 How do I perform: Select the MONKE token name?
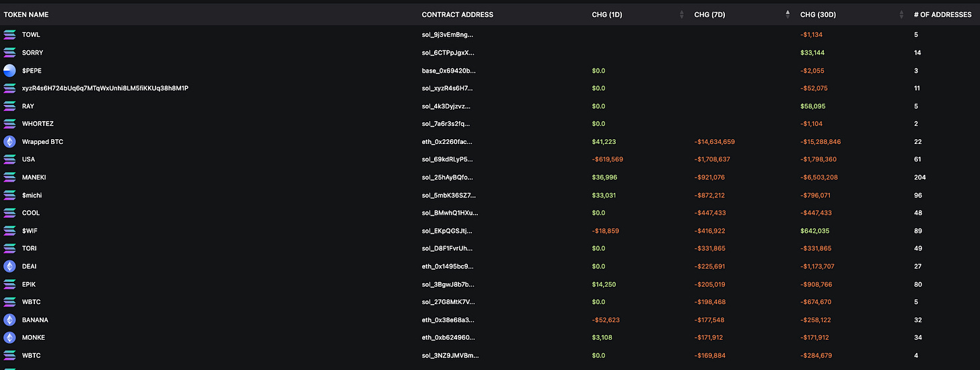[x=34, y=338]
